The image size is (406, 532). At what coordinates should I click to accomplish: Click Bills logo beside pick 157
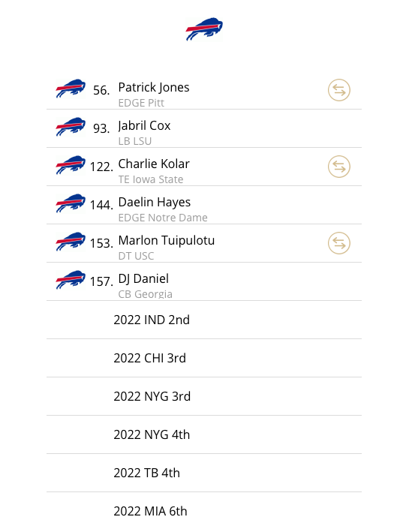(x=71, y=280)
